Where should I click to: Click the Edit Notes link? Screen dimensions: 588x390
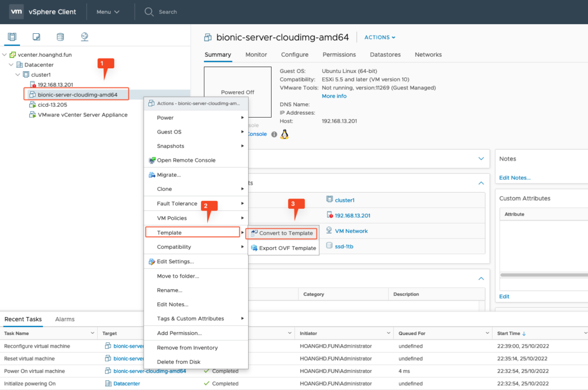click(x=515, y=178)
